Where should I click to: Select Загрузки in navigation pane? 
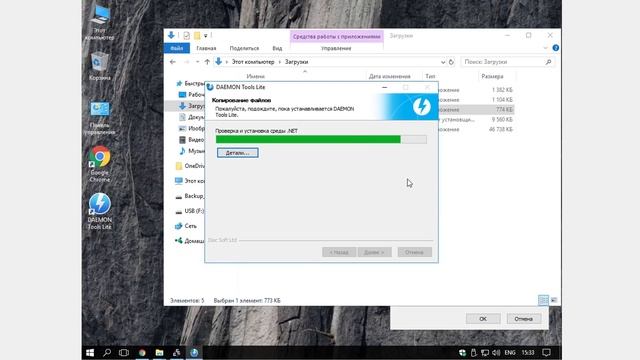192,106
